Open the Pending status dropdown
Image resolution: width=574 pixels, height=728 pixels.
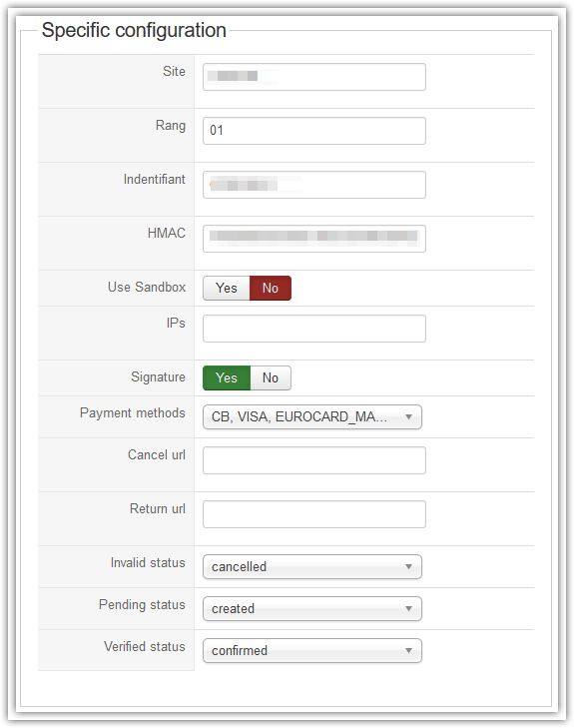pos(312,609)
